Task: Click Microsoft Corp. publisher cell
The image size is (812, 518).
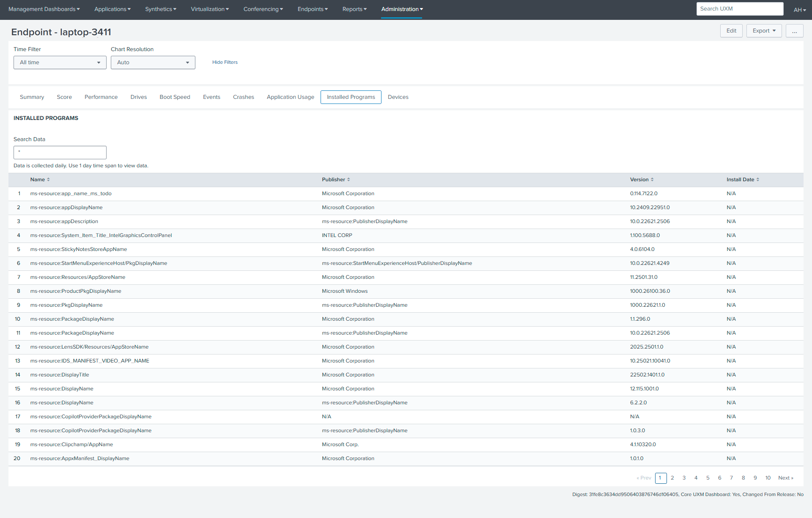Action: pyautogui.click(x=340, y=444)
